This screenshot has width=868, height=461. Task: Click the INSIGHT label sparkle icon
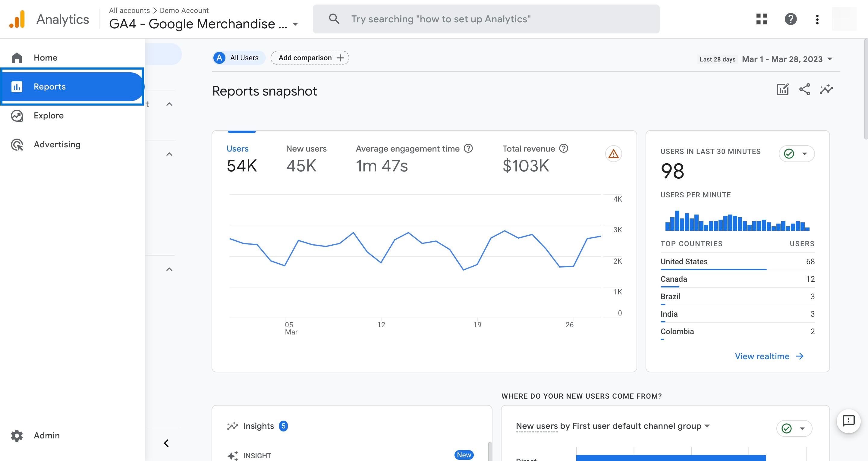tap(233, 456)
